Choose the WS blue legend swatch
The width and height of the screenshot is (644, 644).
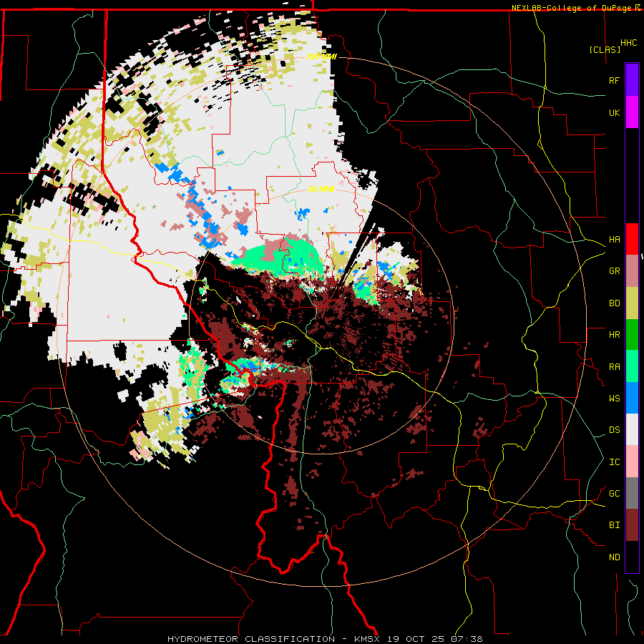coord(632,398)
